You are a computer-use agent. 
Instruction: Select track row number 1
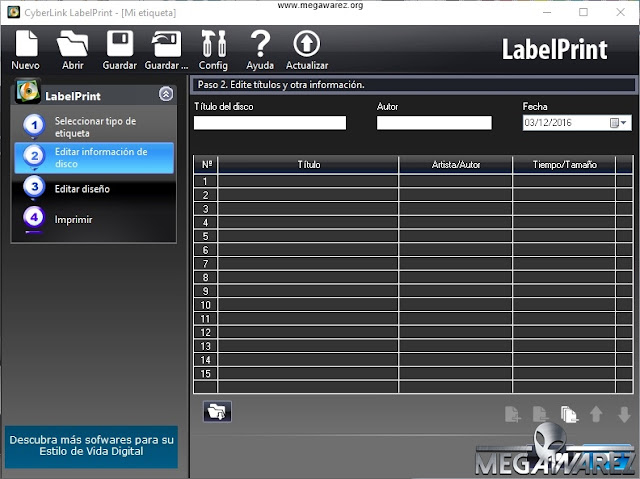pos(206,182)
